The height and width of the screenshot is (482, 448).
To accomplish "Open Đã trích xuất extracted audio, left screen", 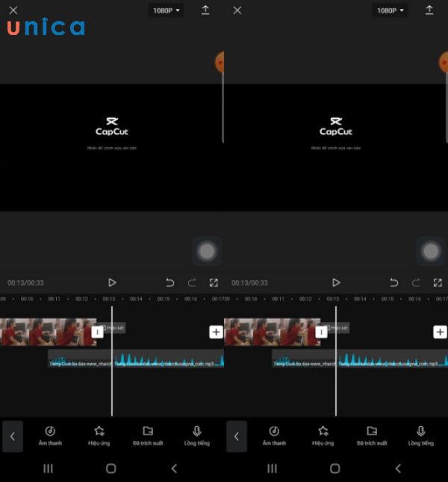I will (148, 436).
